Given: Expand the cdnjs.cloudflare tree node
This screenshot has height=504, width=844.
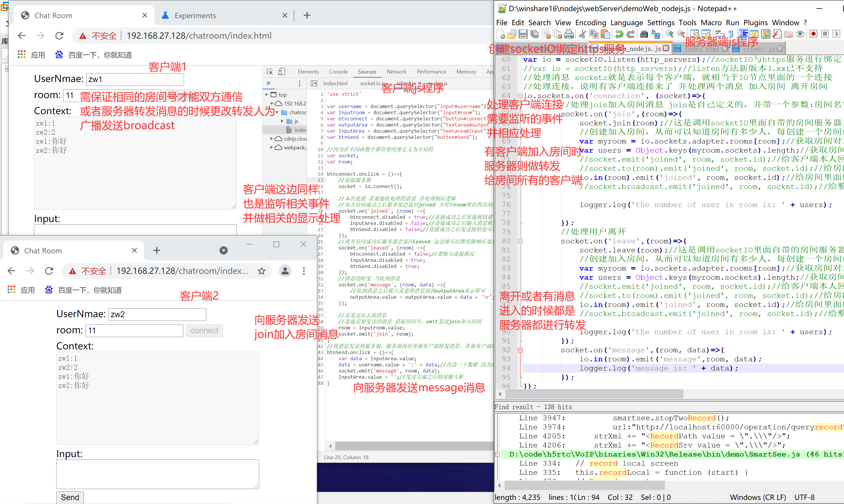Looking at the screenshot, I should point(271,139).
